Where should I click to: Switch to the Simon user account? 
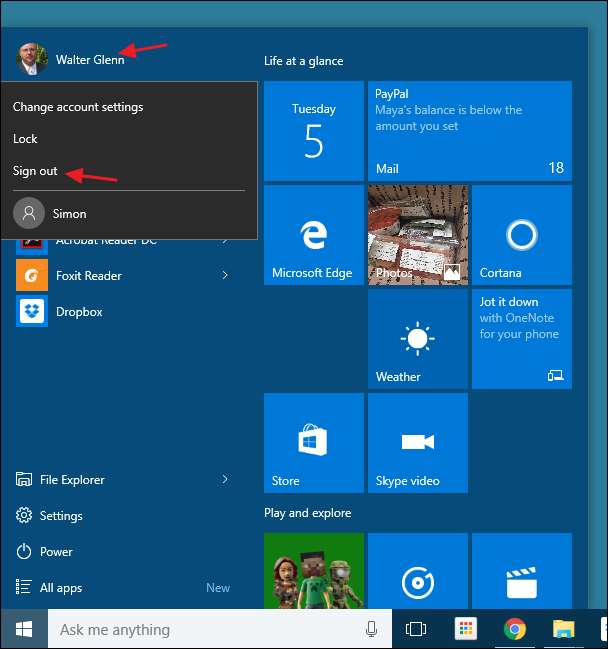point(69,213)
